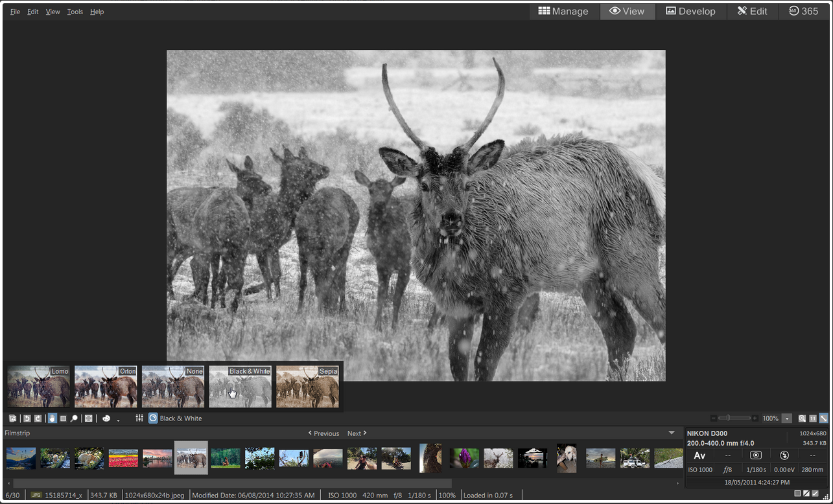Toggle the checkmark tagged indicator at bottom right
833x504 pixels.
[815, 494]
